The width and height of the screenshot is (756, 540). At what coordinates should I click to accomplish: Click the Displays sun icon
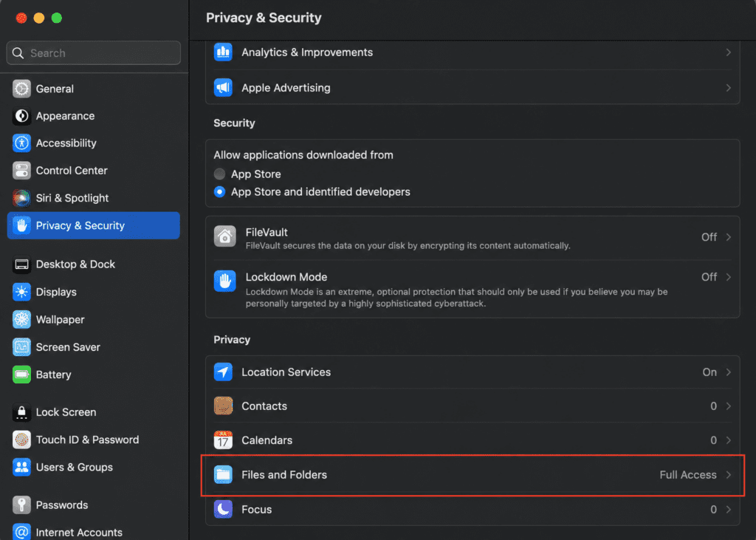click(21, 292)
